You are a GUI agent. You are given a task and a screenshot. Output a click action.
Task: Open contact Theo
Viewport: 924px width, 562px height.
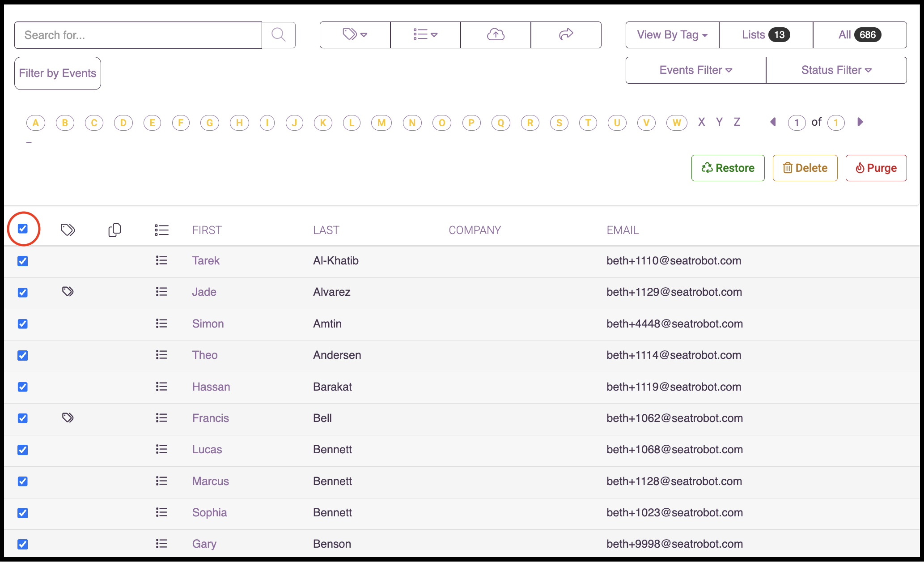[205, 355]
